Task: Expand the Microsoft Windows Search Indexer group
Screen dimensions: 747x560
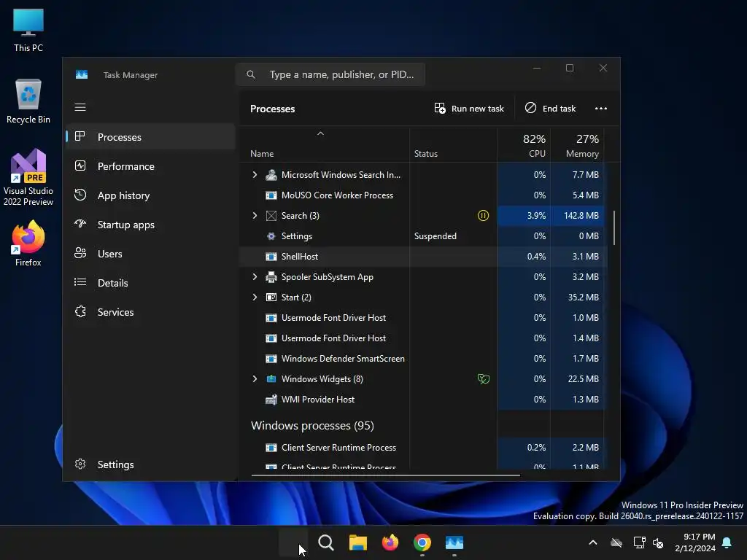Action: point(255,175)
